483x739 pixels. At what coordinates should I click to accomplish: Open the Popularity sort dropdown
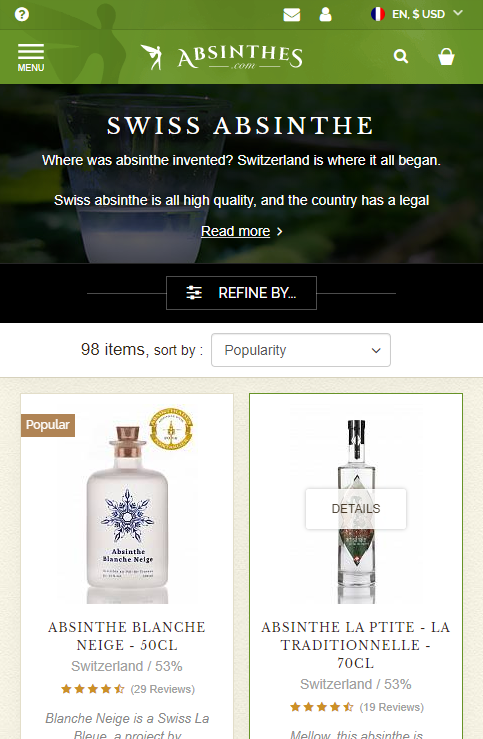tap(301, 350)
